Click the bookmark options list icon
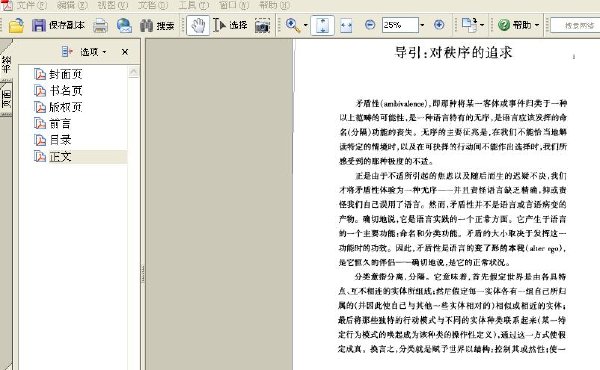600x370 pixels. 67,51
